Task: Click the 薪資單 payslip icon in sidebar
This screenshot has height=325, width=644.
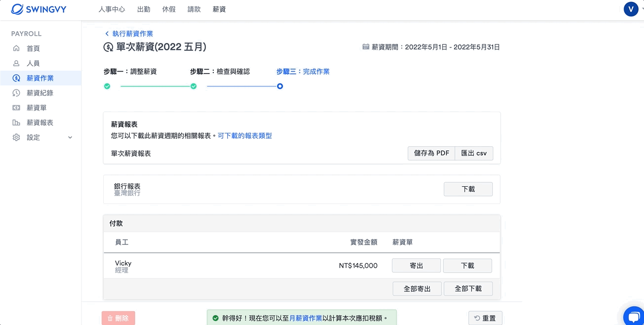Action: 16,108
